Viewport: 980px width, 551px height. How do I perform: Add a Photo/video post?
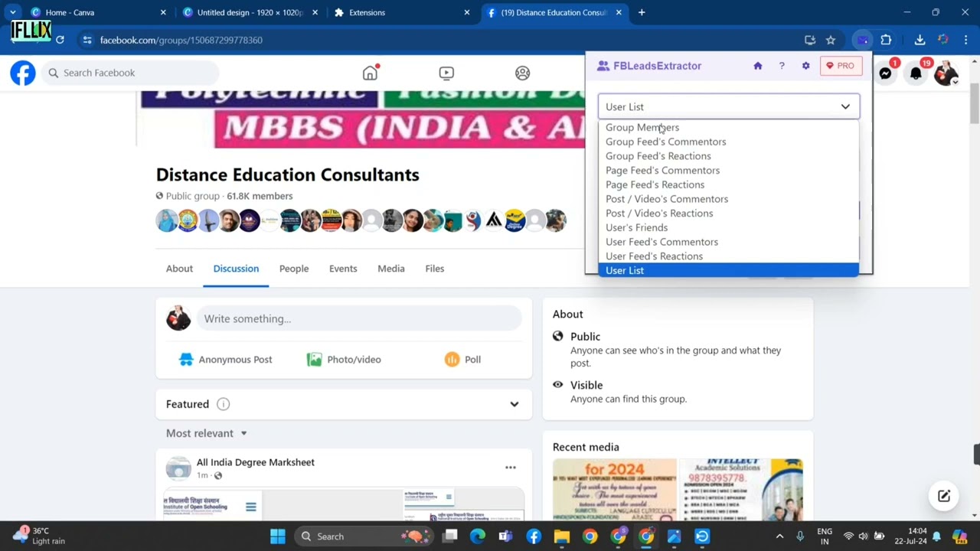tap(344, 360)
